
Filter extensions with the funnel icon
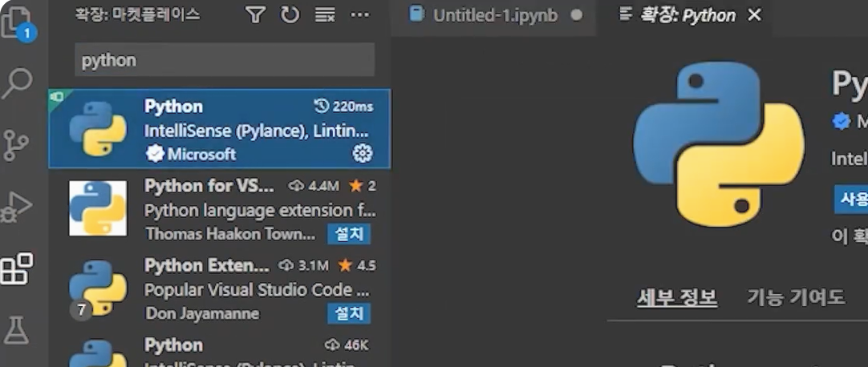coord(255,15)
